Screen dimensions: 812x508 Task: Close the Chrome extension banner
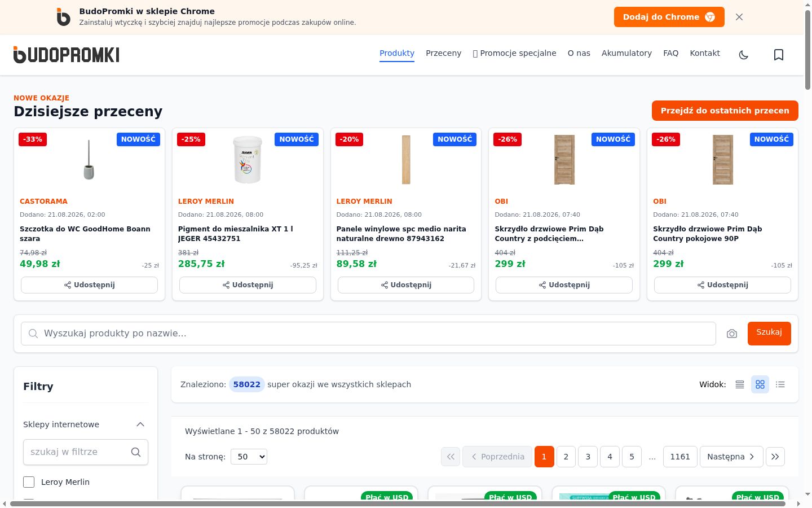point(739,17)
